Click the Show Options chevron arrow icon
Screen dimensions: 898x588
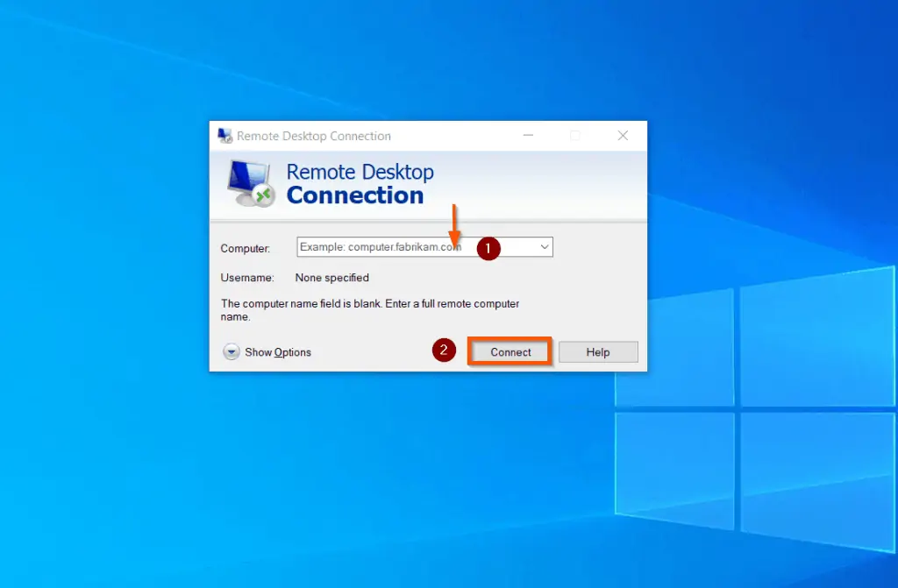232,351
